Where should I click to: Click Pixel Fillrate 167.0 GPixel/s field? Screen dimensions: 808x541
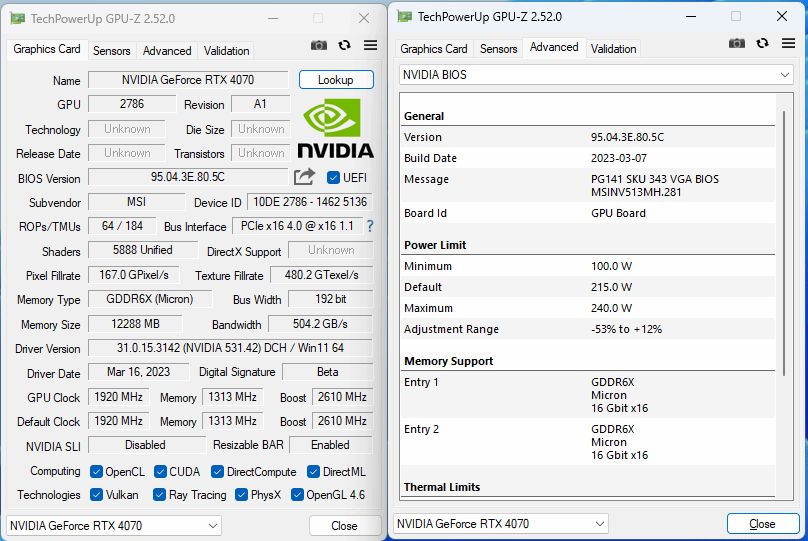[134, 275]
